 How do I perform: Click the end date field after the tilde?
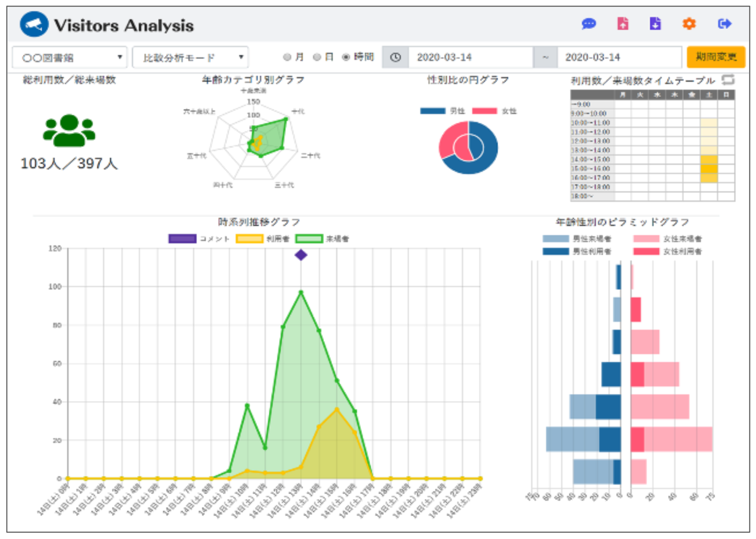pyautogui.click(x=620, y=57)
